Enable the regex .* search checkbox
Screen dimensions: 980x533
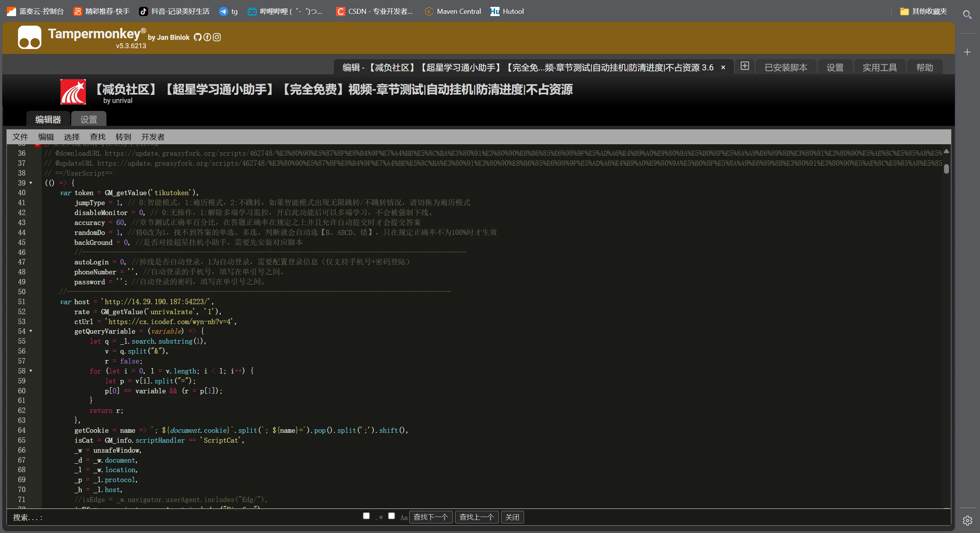(366, 516)
